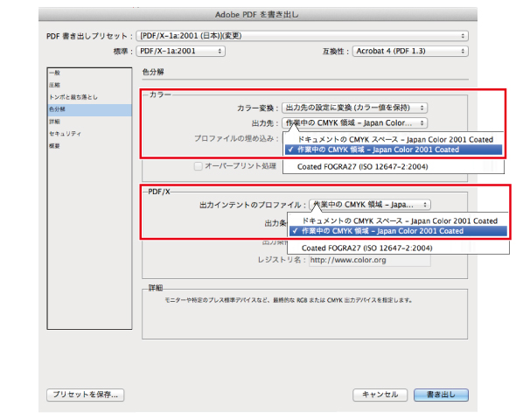This screenshot has width=516, height=420.
Task: Click the レジストリ名 URL field
Action: click(370, 260)
